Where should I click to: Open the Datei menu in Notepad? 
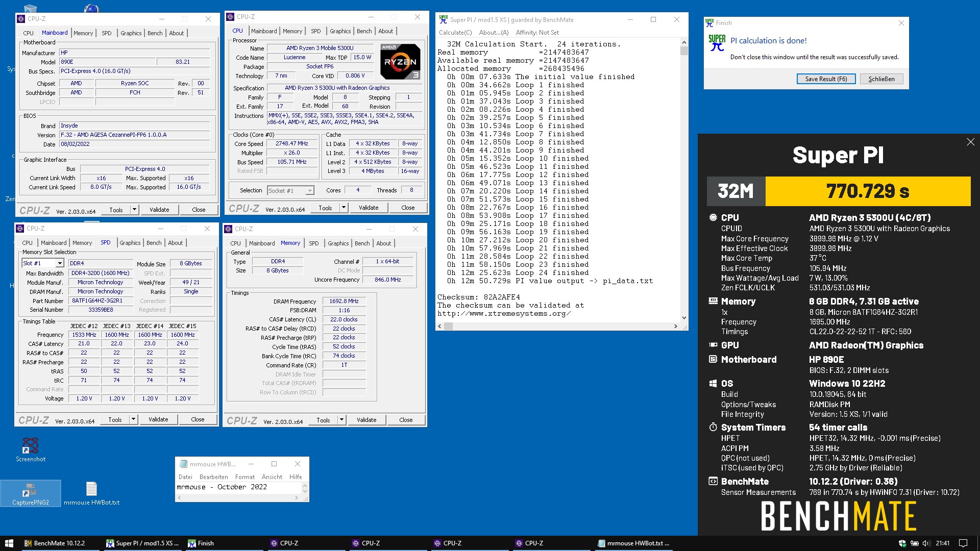[185, 477]
